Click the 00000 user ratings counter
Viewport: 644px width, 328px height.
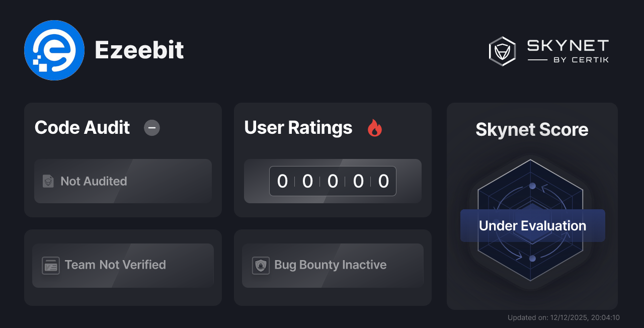point(333,181)
